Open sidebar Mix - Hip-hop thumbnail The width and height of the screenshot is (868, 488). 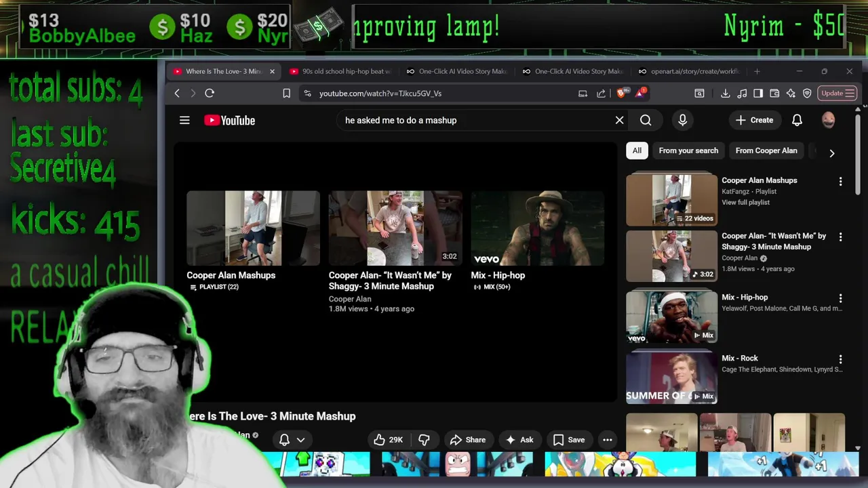tap(671, 317)
